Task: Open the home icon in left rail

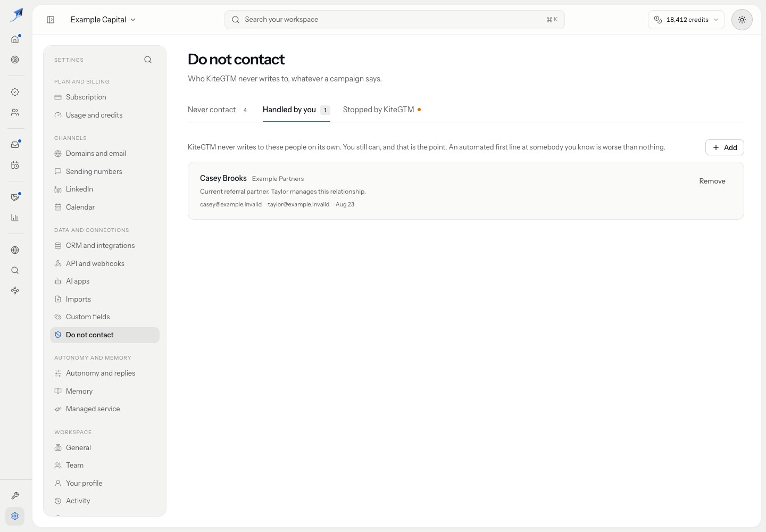Action: click(x=15, y=39)
